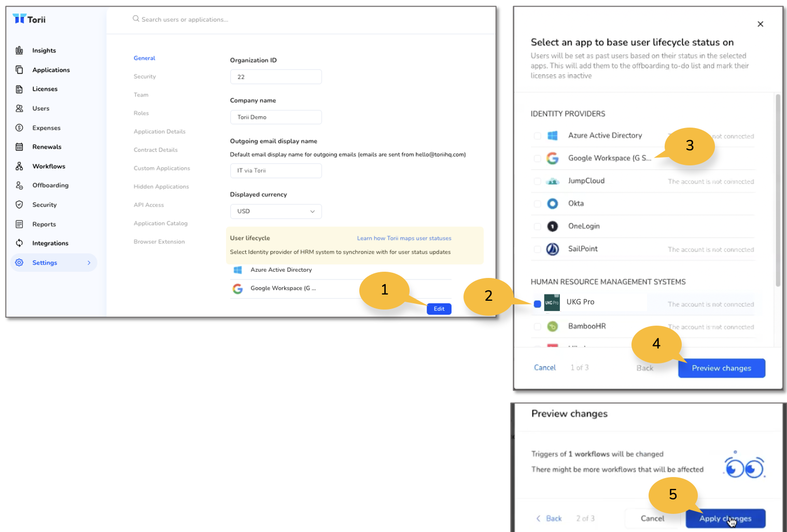Click the Outgoing email display name field
This screenshot has height=532, width=787.
276,171
